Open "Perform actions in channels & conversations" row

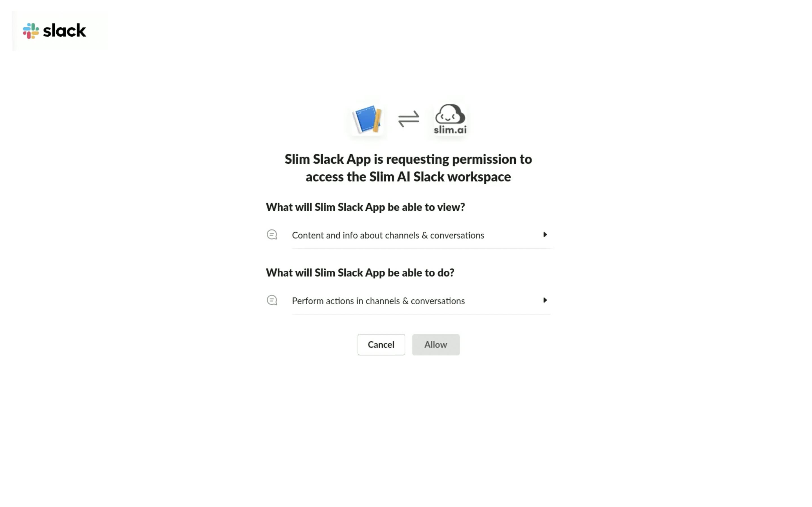click(x=408, y=301)
